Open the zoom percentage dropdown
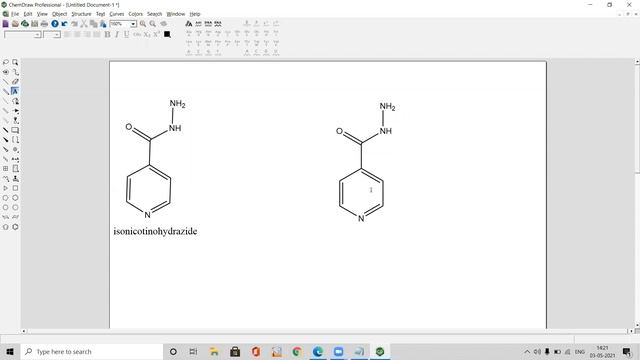 (x=133, y=24)
